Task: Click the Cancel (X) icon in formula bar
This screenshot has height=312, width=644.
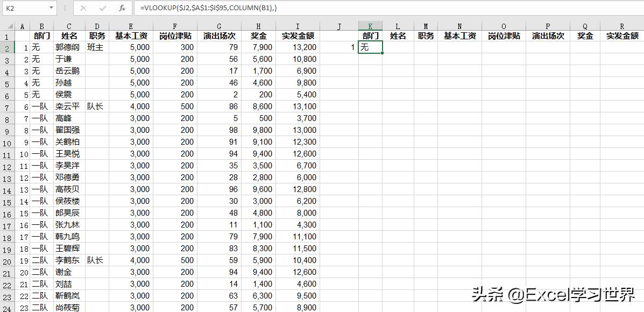Action: tap(83, 8)
